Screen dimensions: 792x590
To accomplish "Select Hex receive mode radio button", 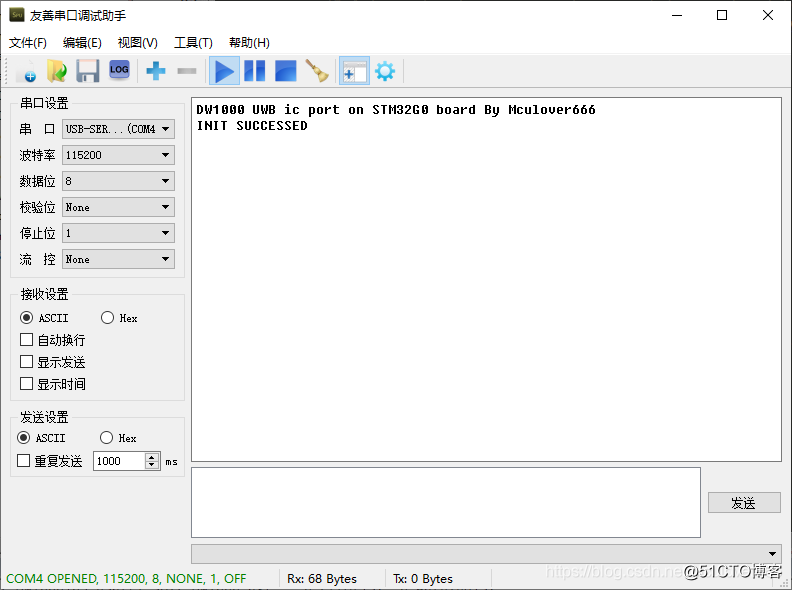I will coord(107,318).
